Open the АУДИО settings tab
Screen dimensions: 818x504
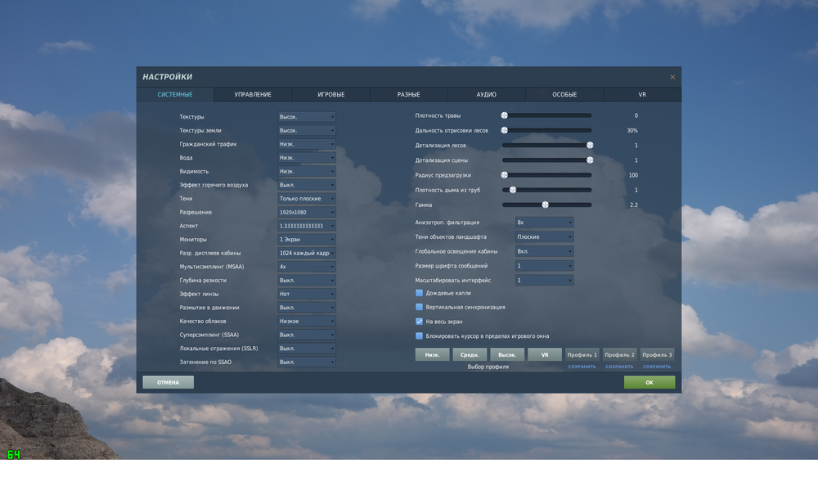[486, 94]
